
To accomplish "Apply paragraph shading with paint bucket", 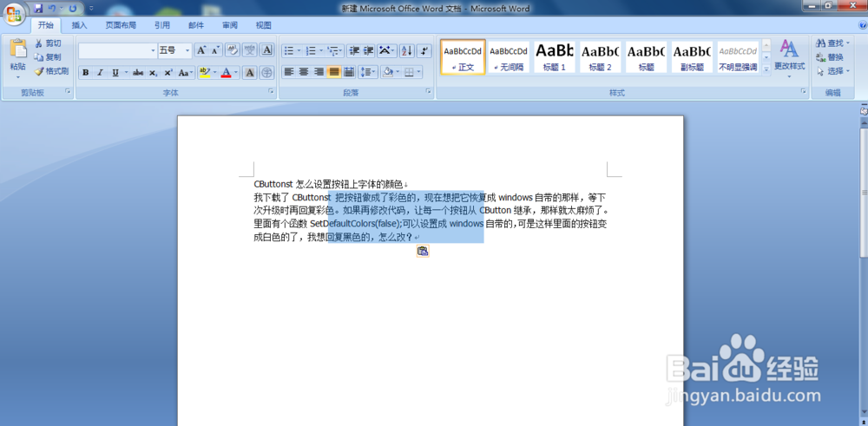I will [x=387, y=72].
